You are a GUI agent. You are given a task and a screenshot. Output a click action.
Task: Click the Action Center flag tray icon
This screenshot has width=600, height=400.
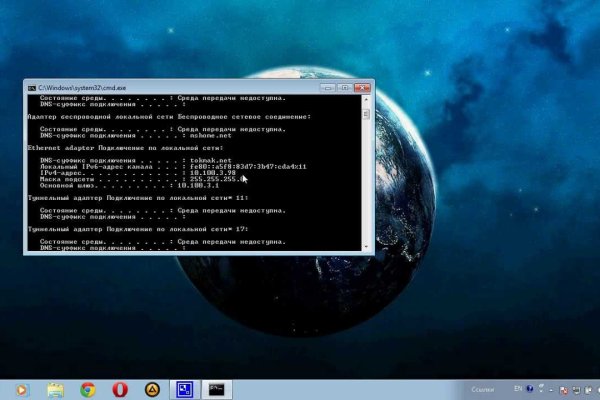[565, 387]
